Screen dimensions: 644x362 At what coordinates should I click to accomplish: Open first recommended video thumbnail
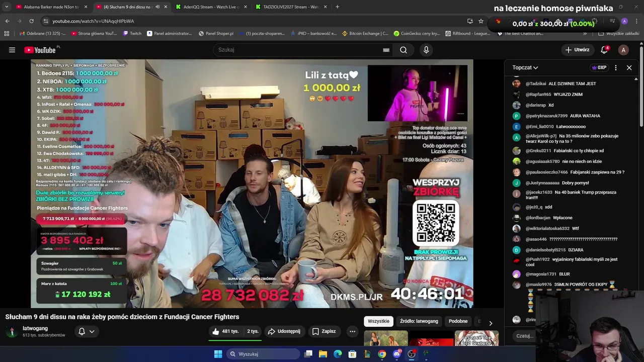386,338
